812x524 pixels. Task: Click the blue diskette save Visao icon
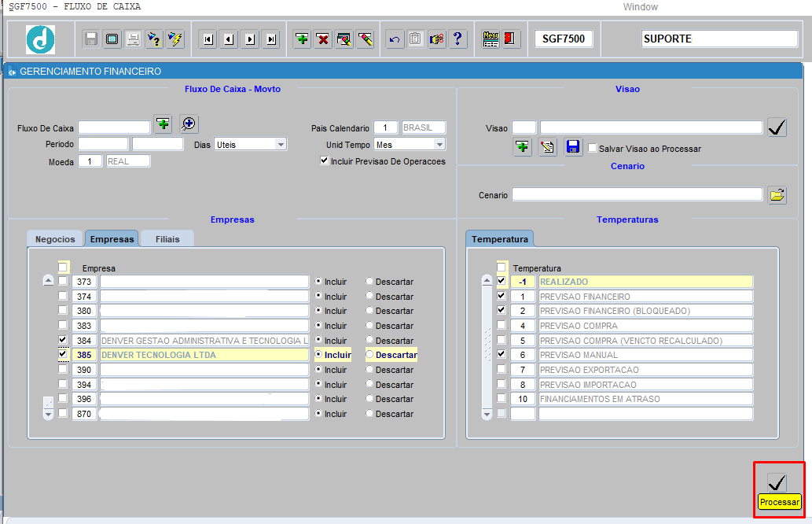pyautogui.click(x=573, y=147)
